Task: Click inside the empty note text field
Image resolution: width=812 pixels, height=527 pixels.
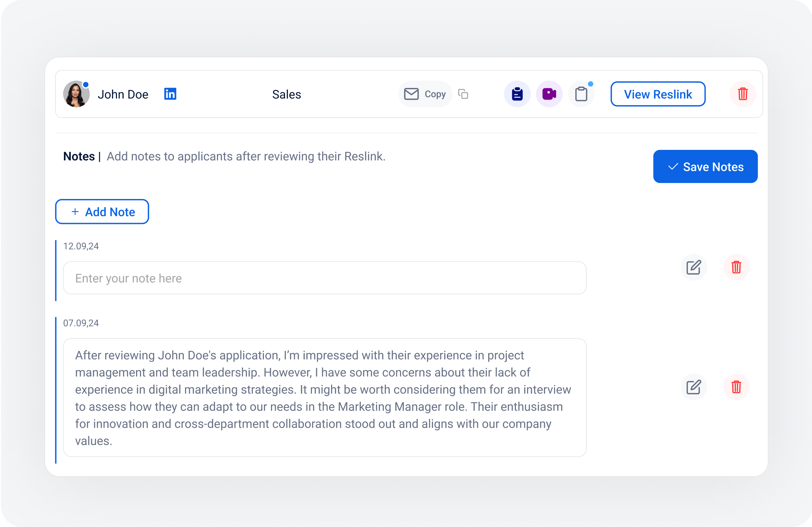Action: point(324,278)
